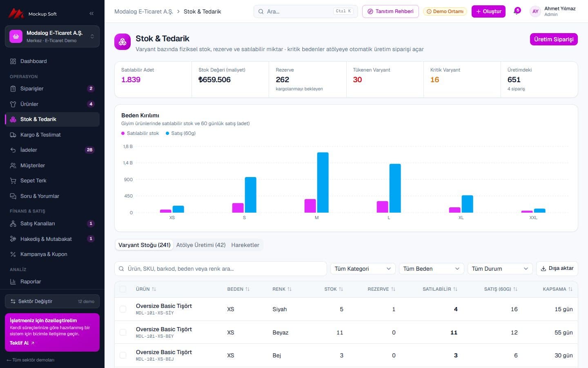The height and width of the screenshot is (368, 588).
Task: Switch to the Hareketler tab
Action: 245,245
